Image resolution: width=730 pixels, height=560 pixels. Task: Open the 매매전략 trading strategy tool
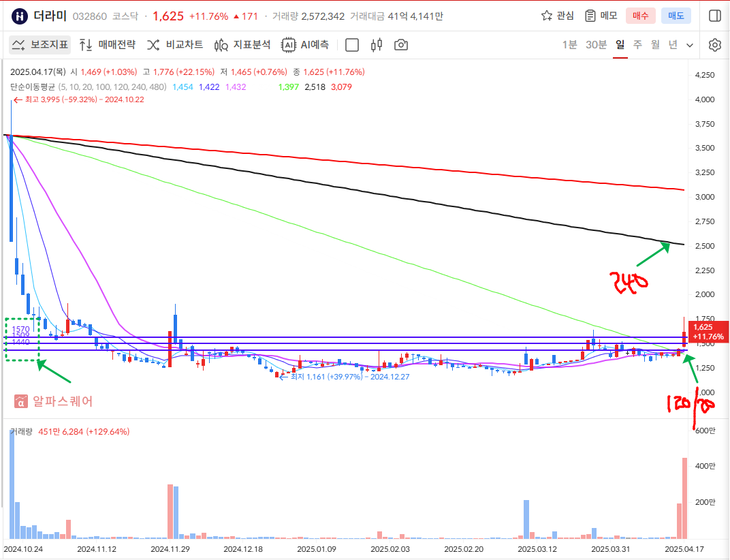108,45
